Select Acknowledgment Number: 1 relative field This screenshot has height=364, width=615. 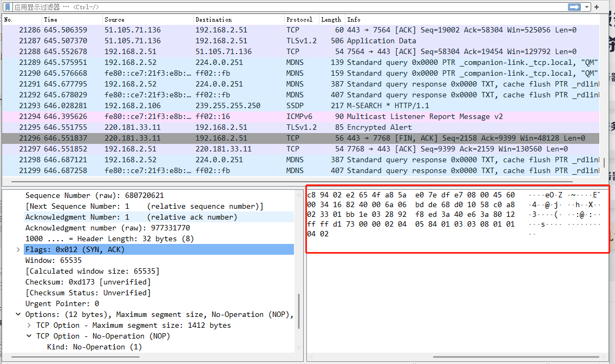coord(131,217)
